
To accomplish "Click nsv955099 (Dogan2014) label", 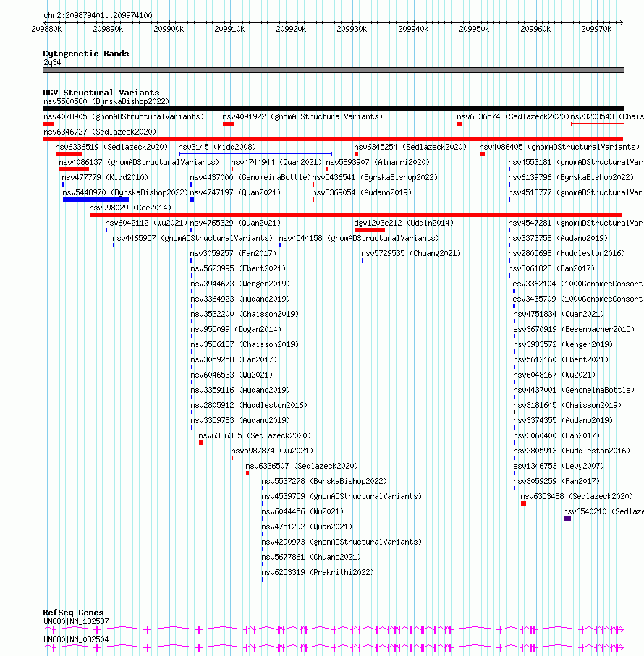I will click(236, 329).
